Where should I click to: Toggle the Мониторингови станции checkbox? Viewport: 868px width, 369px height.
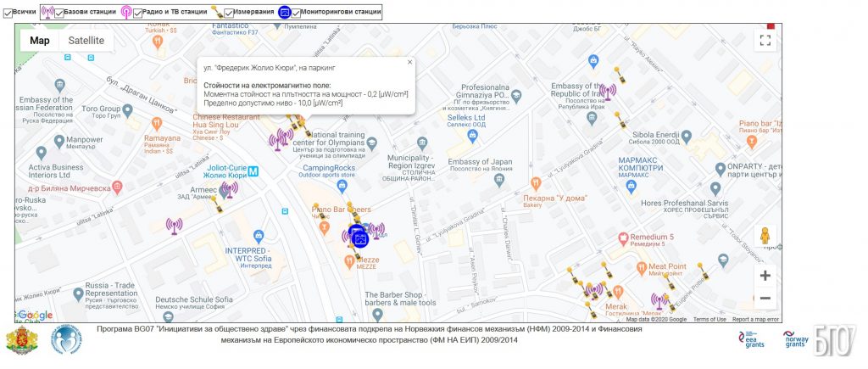(296, 14)
